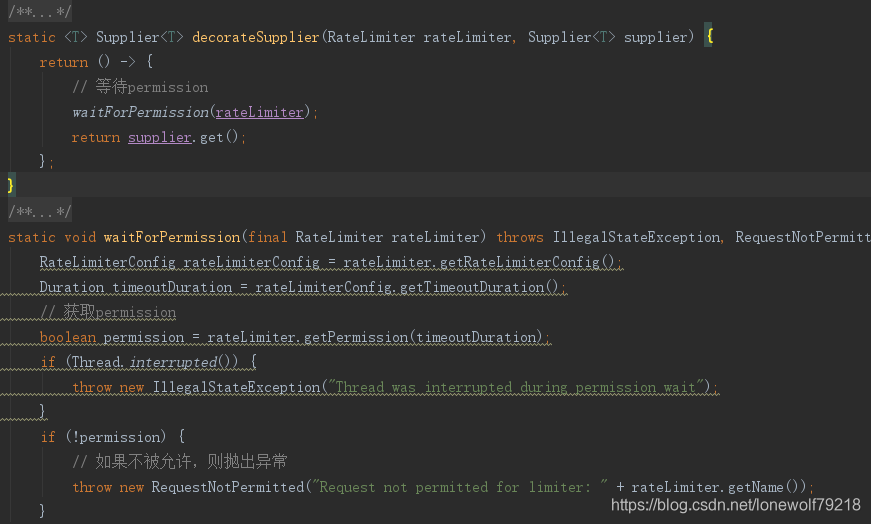Image resolution: width=871 pixels, height=524 pixels.
Task: Click the underlined supplier in return statement
Action: [x=159, y=137]
